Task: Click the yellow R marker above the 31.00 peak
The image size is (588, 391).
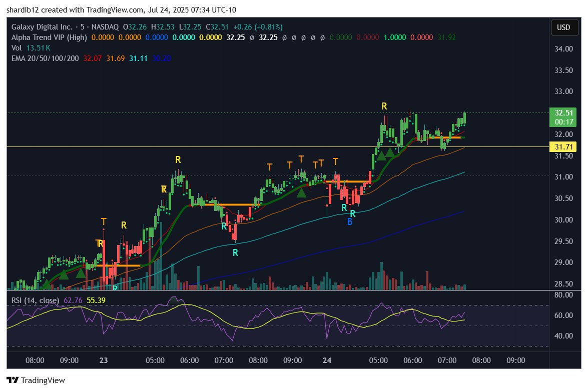Action: pyautogui.click(x=178, y=160)
